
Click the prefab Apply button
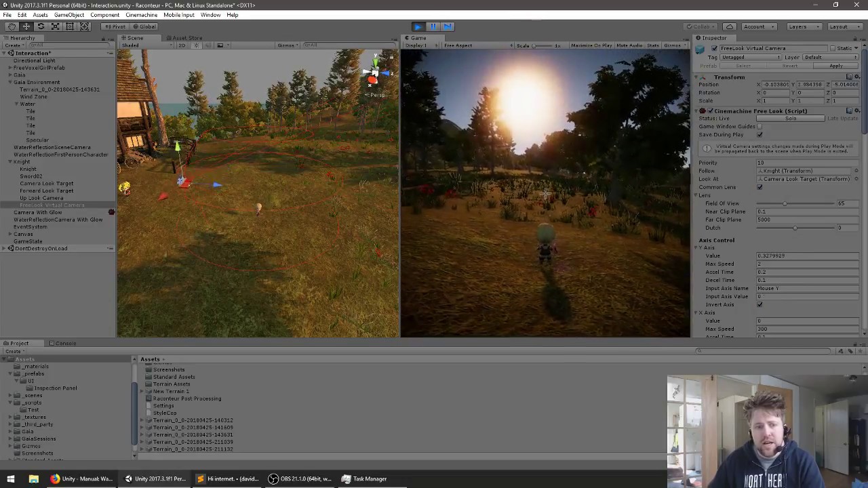click(835, 66)
